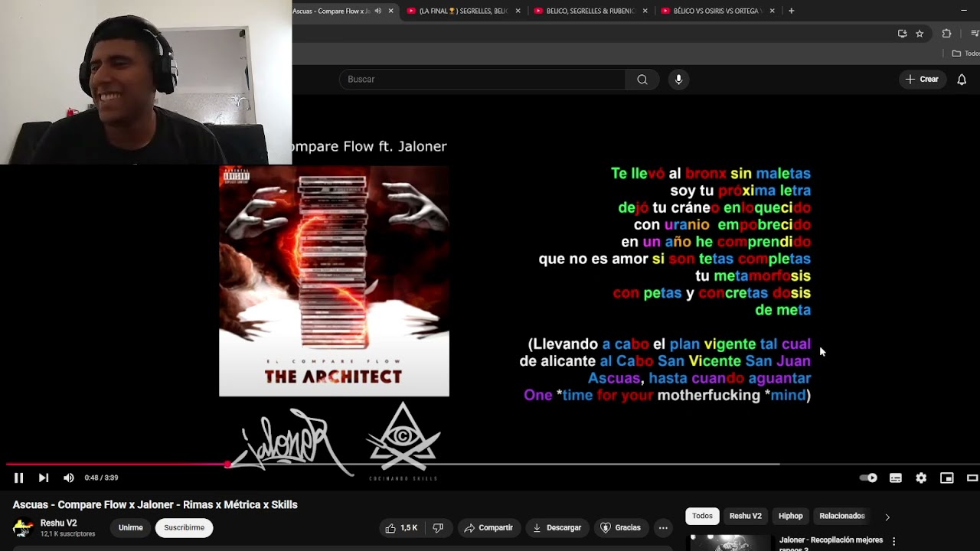Click the red playhead scrubber dot
980x551 pixels.
[227, 464]
